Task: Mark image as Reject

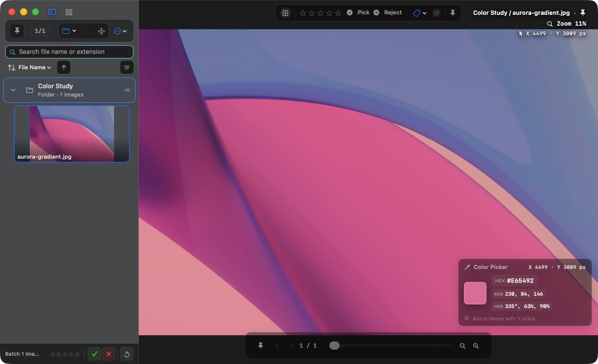Action: (387, 12)
